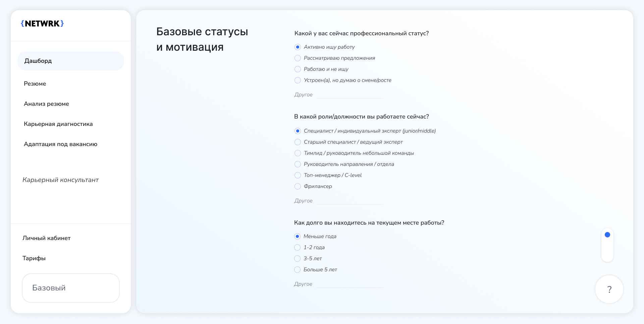Navigate to Карьерная диагностика
The width and height of the screenshot is (644, 324).
tap(58, 124)
